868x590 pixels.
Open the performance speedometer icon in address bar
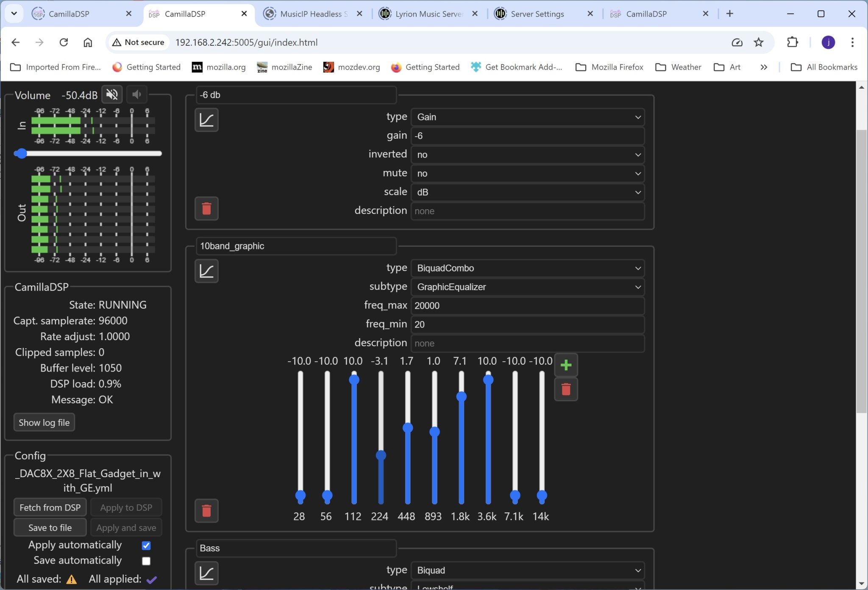tap(737, 42)
